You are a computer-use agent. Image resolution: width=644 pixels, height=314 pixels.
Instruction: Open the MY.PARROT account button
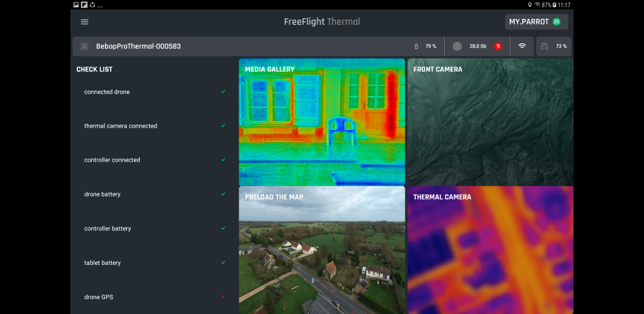[536, 22]
